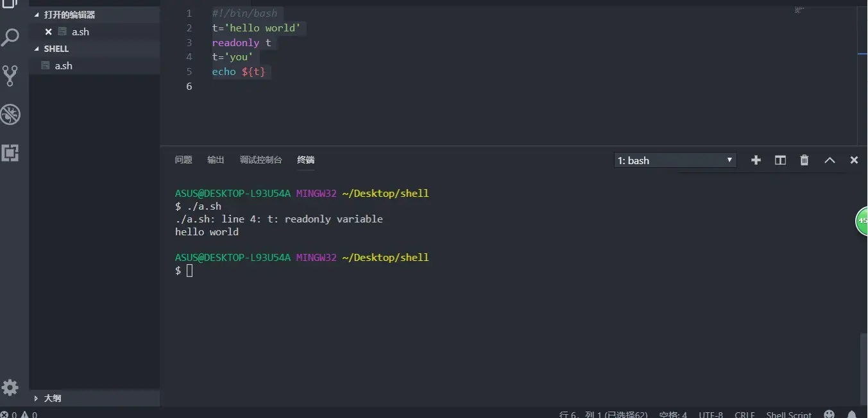Open the bash terminal selector dropdown
This screenshot has width=868, height=418.
click(675, 160)
